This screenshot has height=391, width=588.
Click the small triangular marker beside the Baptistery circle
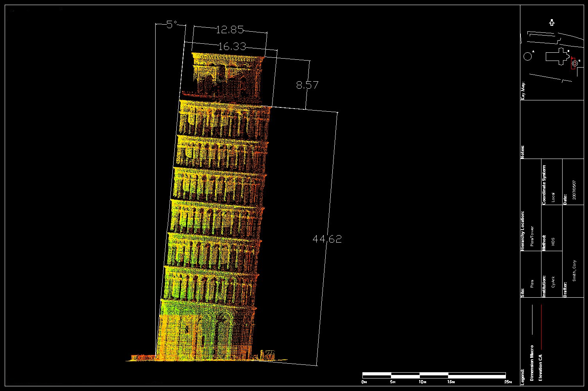coord(533,51)
